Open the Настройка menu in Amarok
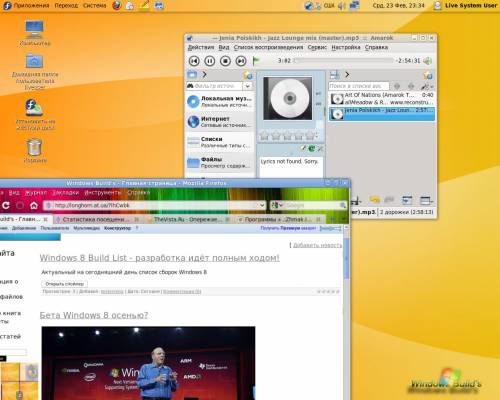This screenshot has width=500, height=400. (346, 47)
